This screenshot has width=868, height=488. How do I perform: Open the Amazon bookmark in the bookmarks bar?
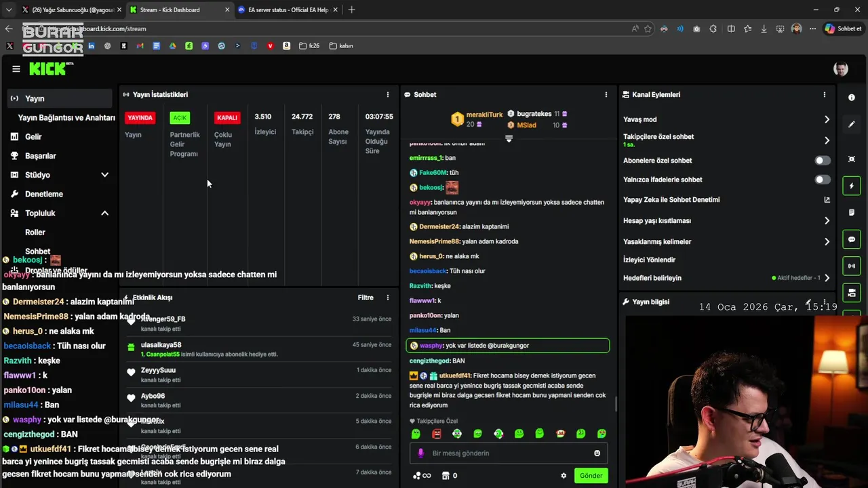tap(286, 46)
